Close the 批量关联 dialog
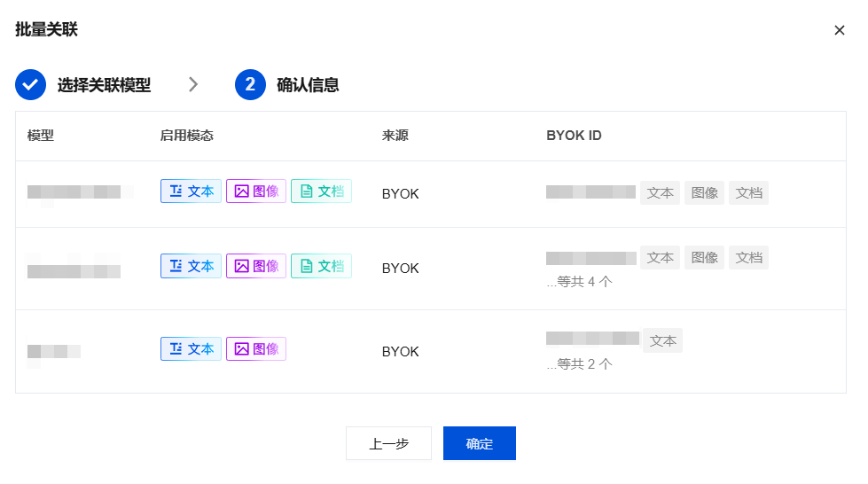This screenshot has height=484, width=868. [840, 30]
